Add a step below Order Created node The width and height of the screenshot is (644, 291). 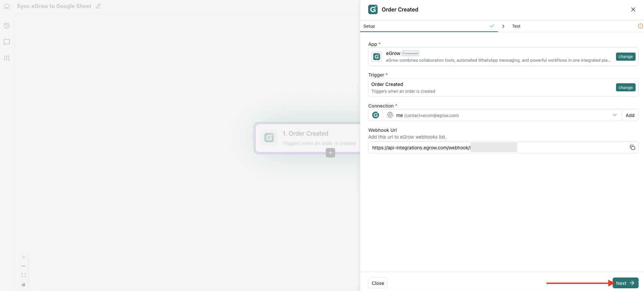tap(330, 153)
